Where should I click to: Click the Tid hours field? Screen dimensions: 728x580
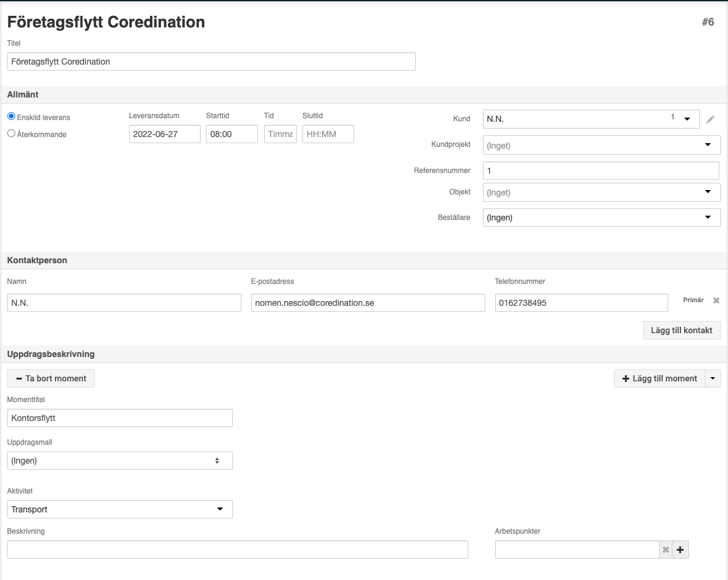pos(280,134)
